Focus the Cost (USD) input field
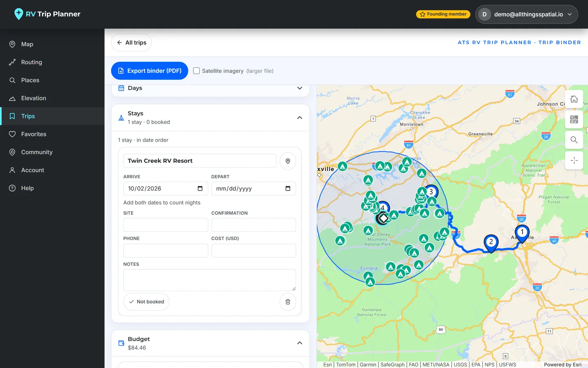The image size is (588, 368). (254, 251)
